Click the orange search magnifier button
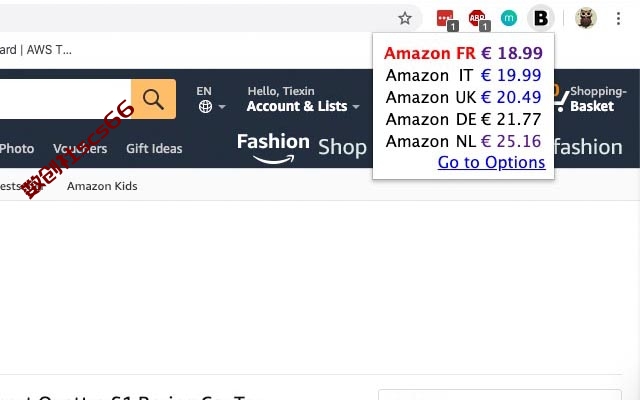 [153, 99]
